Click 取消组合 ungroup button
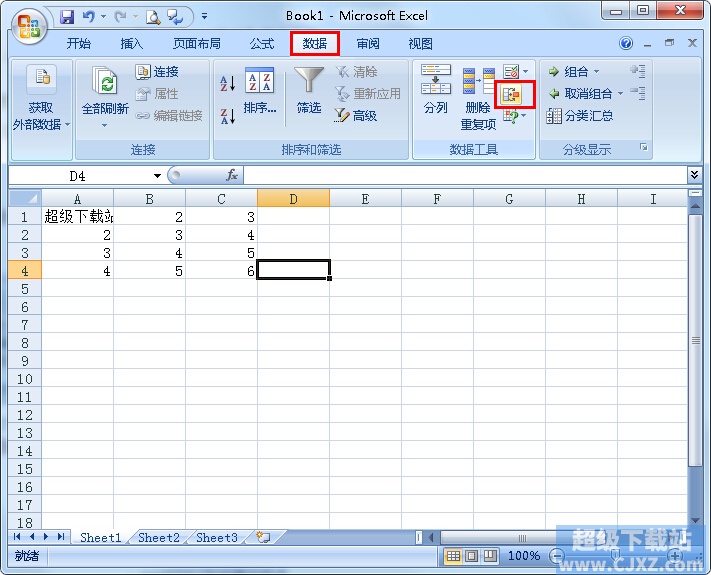The height and width of the screenshot is (575, 711). pyautogui.click(x=580, y=94)
